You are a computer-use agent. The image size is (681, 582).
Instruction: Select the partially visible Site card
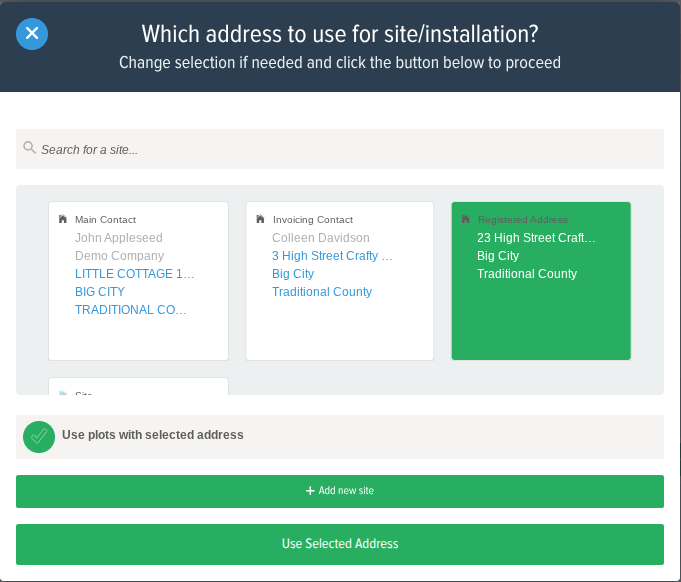click(x=138, y=387)
